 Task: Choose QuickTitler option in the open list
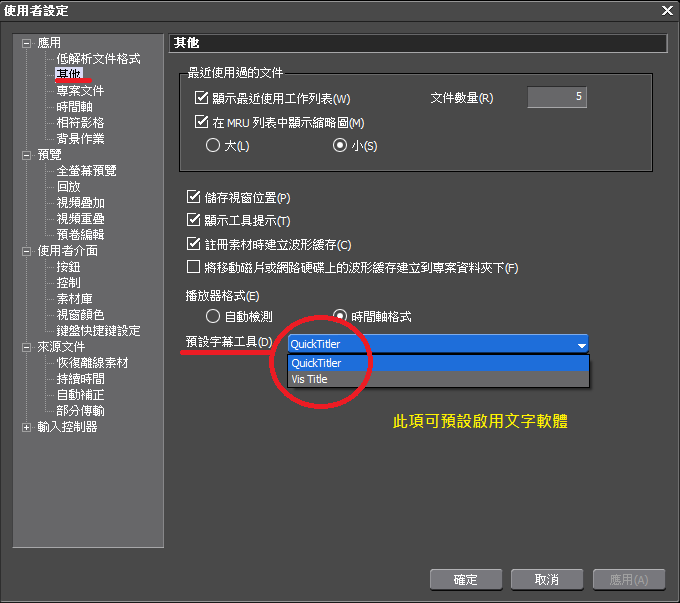[x=316, y=363]
